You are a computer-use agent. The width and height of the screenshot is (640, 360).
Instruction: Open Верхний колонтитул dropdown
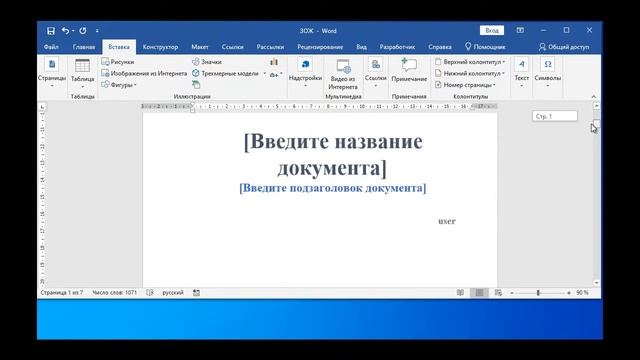pyautogui.click(x=470, y=62)
